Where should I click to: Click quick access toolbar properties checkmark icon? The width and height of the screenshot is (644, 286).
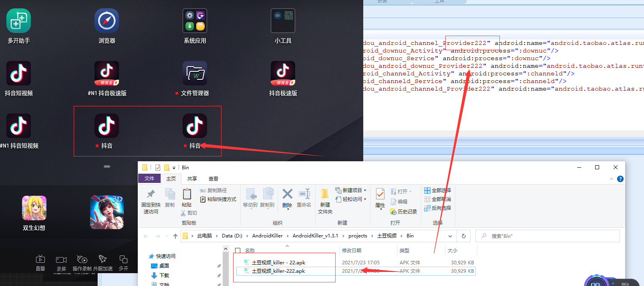click(x=158, y=168)
